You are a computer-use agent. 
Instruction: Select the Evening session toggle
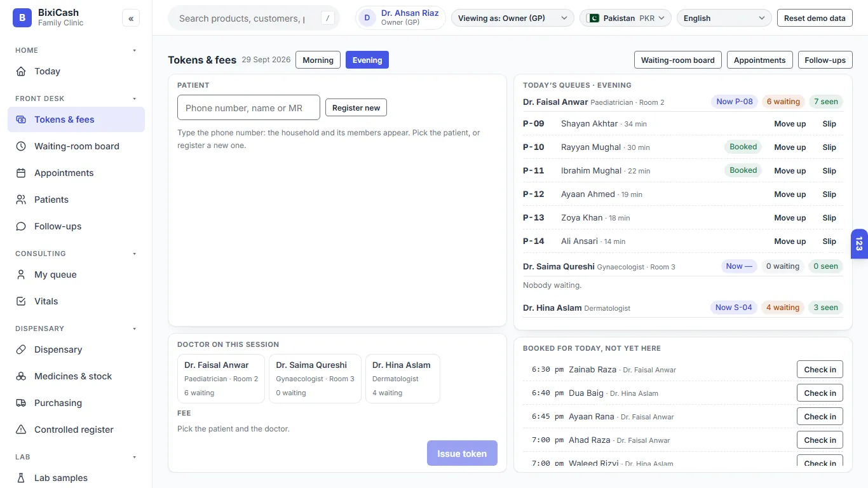[367, 60]
